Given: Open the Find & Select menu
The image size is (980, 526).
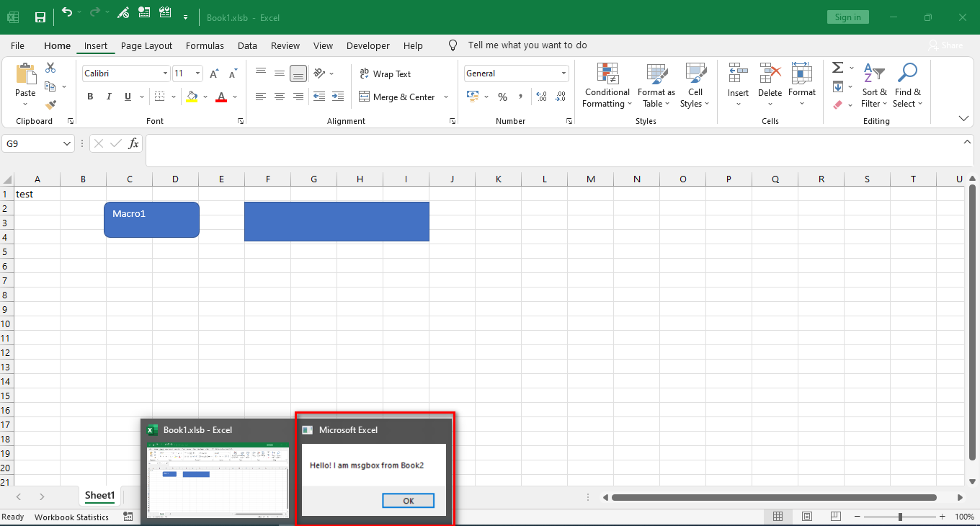Looking at the screenshot, I should point(907,86).
